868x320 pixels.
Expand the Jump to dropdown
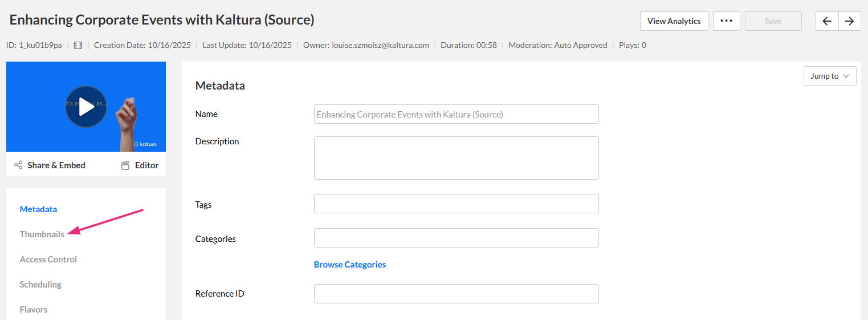(x=829, y=76)
